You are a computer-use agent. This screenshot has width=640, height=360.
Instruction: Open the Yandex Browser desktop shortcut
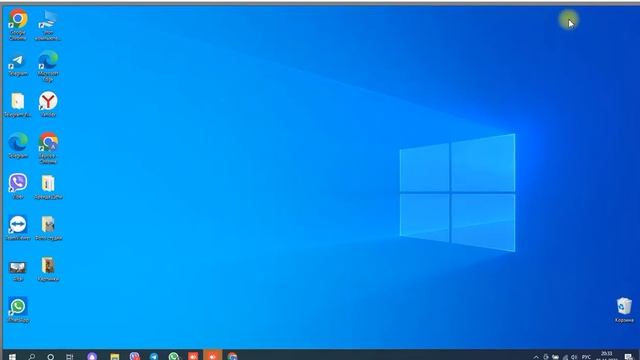coord(48,104)
